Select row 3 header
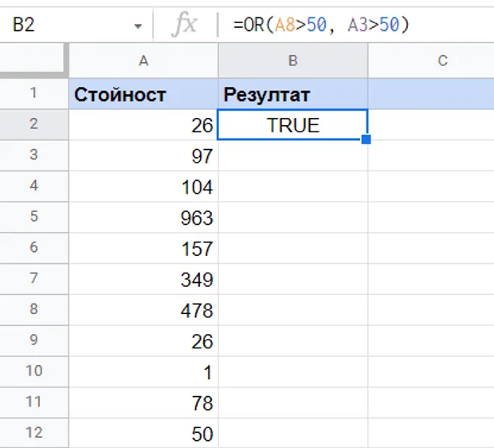 point(33,155)
